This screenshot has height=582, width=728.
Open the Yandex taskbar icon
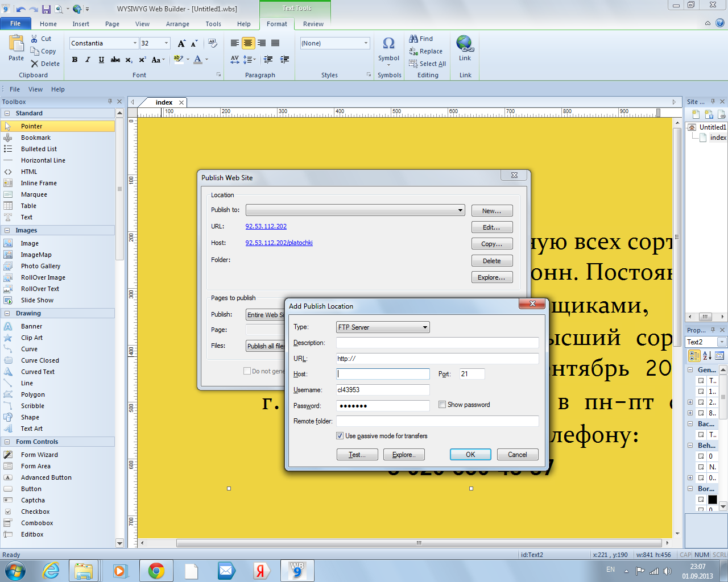pos(261,571)
